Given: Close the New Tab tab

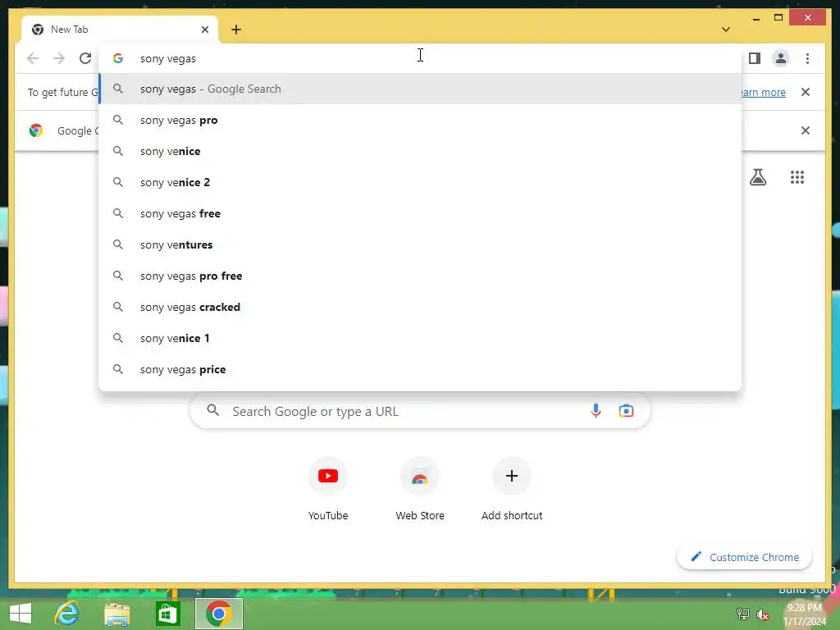Looking at the screenshot, I should coord(204,30).
